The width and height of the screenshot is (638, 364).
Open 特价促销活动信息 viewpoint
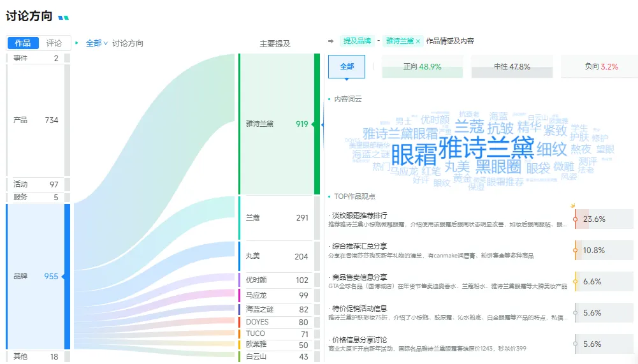click(x=359, y=309)
